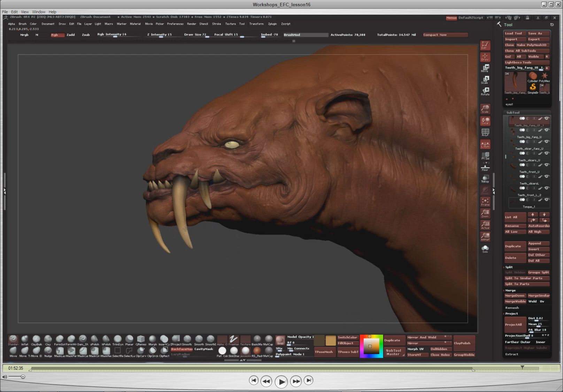Choose the SelectRect brush
This screenshot has width=563, height=392.
[118, 351]
